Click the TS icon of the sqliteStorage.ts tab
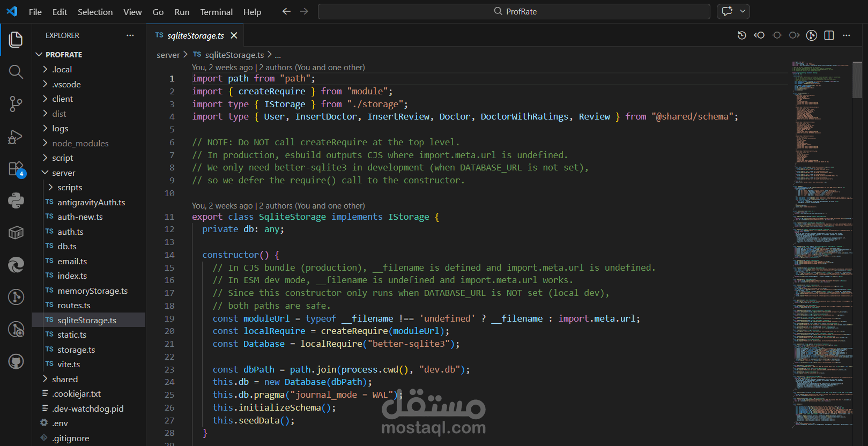The image size is (868, 446). [159, 35]
